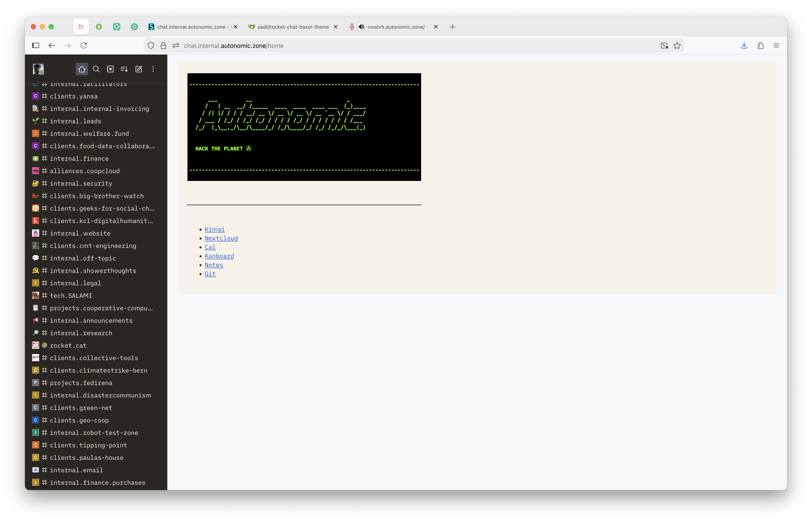The height and width of the screenshot is (523, 812).
Task: Reload the current page
Action: [84, 45]
